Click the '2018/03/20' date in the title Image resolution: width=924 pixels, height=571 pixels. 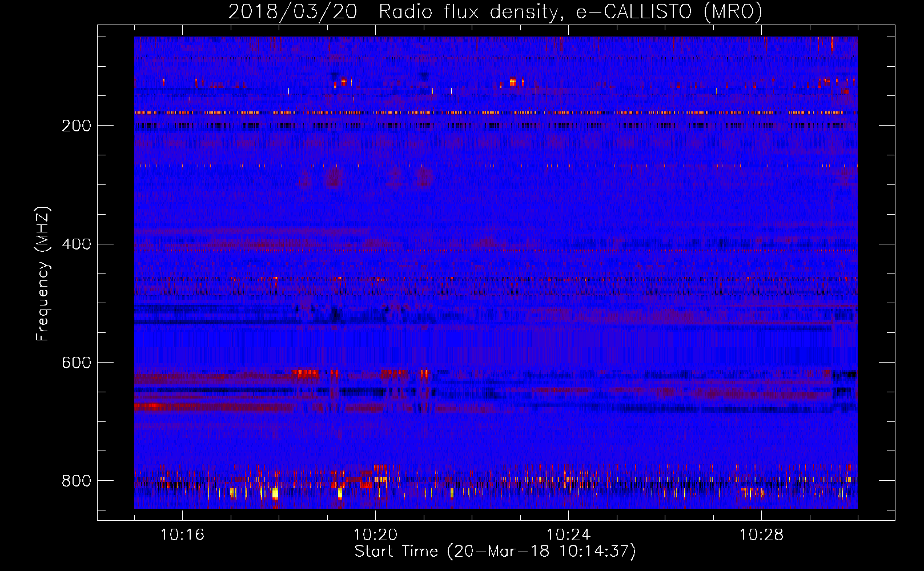click(293, 11)
